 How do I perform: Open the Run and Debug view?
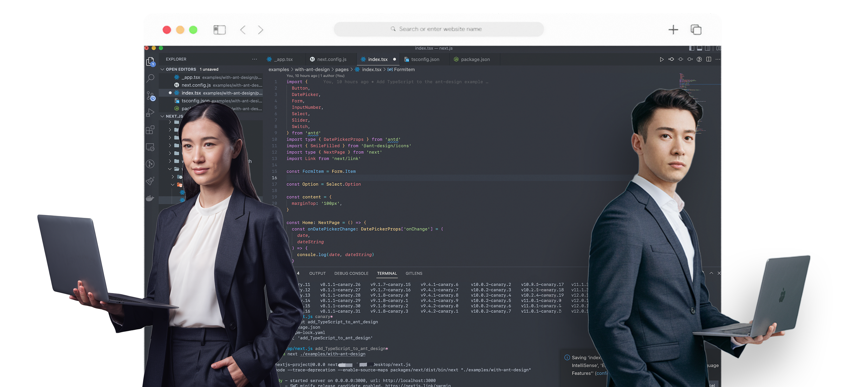coord(150,113)
